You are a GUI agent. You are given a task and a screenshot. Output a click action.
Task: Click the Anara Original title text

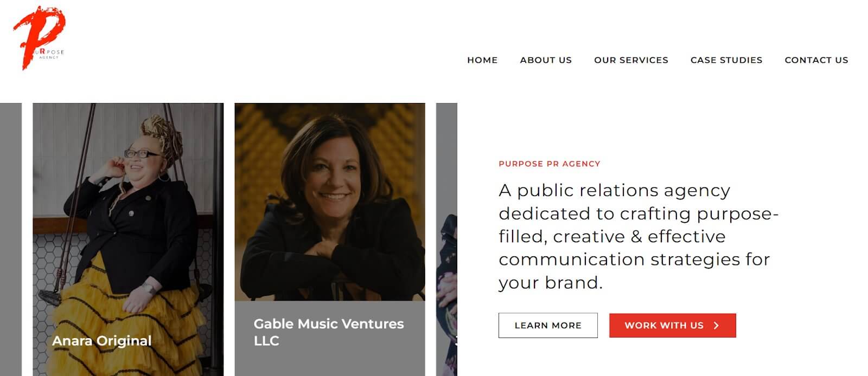pos(102,341)
